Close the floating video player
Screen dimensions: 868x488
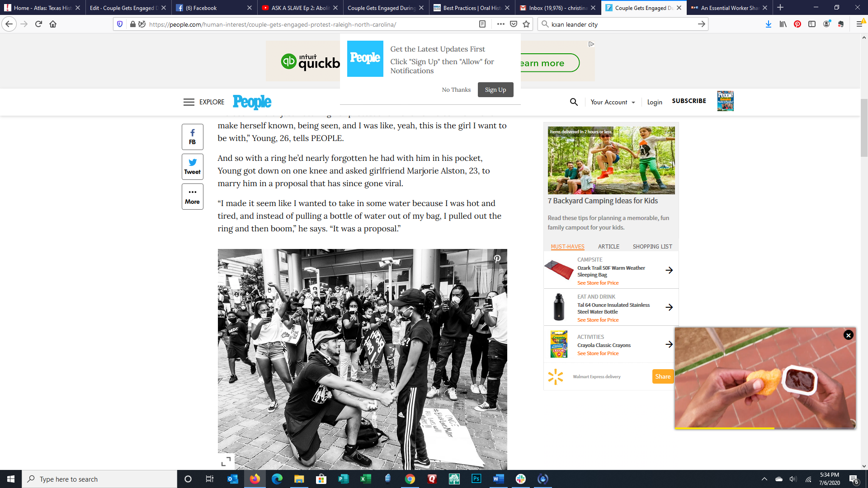point(848,335)
